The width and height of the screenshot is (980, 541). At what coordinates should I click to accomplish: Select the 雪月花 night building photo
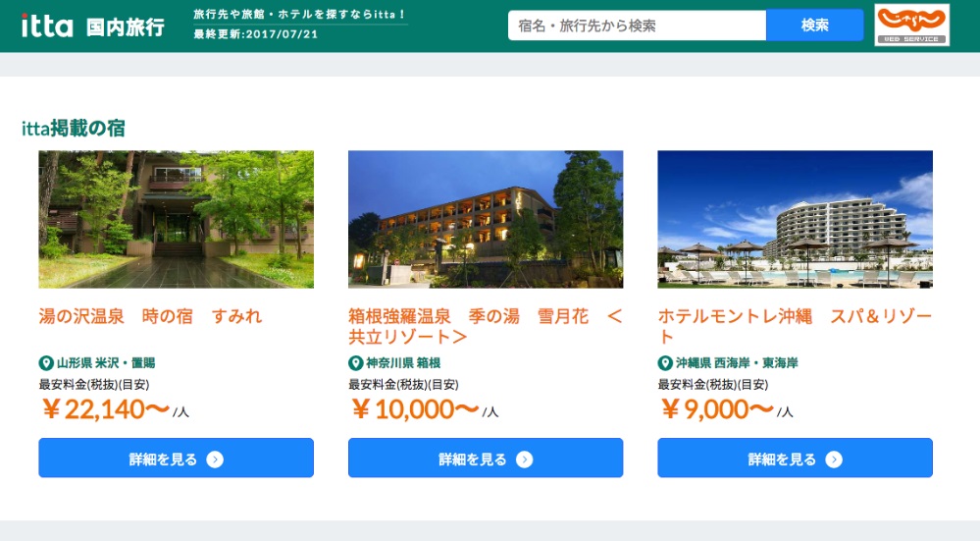click(486, 220)
